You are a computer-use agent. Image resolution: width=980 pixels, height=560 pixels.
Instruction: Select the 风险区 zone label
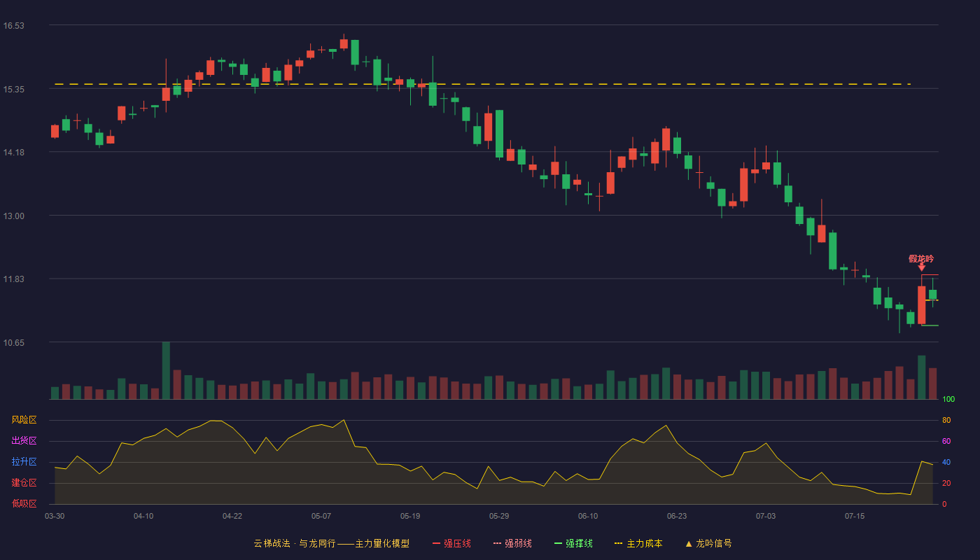click(x=24, y=420)
